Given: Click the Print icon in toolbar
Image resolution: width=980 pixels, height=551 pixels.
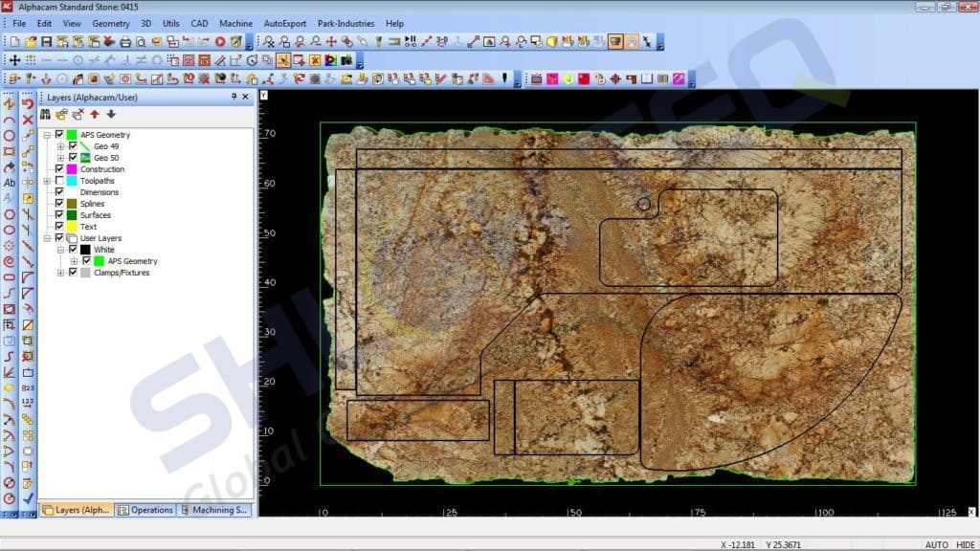Looking at the screenshot, I should click(x=125, y=42).
